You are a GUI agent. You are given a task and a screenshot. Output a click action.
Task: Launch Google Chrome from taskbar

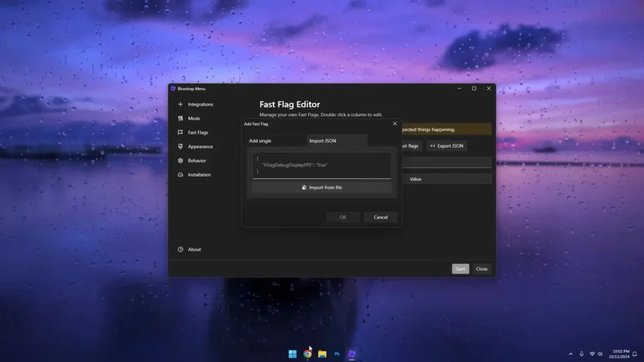click(307, 354)
